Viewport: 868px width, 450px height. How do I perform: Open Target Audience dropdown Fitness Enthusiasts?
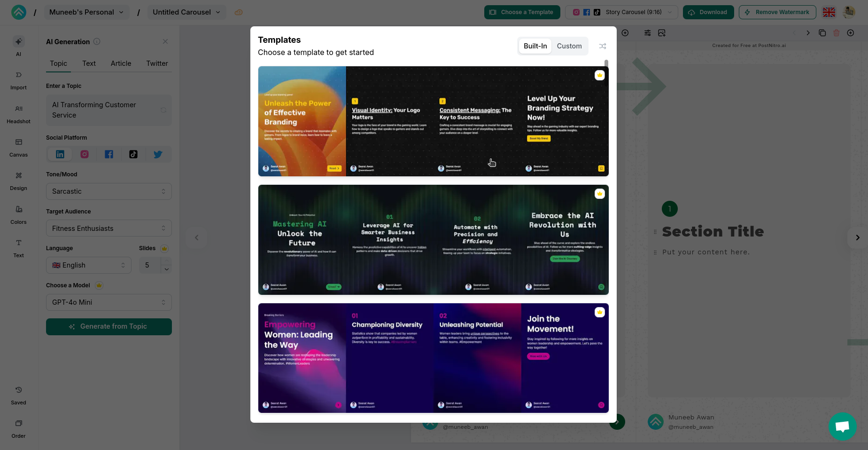[109, 229]
